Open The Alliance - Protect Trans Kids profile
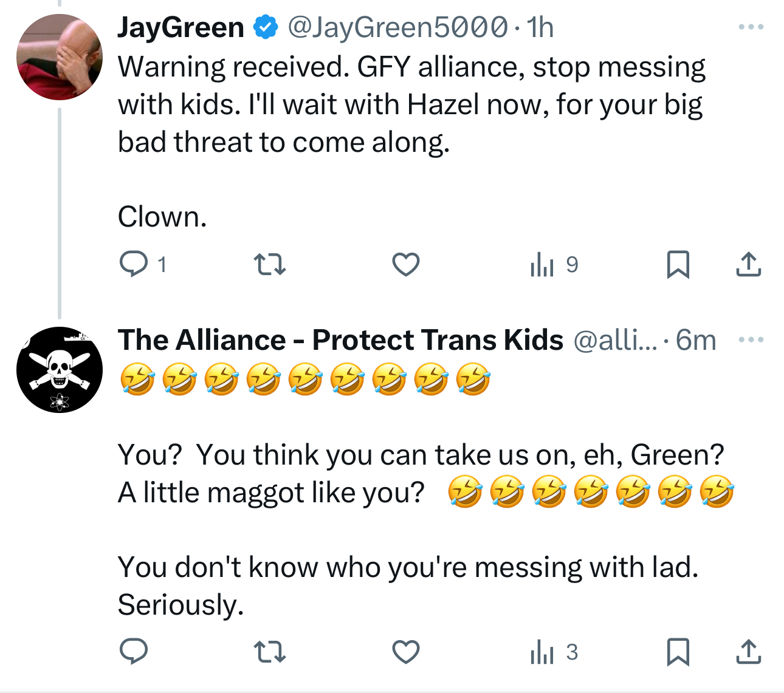This screenshot has height=693, width=784. [x=340, y=340]
